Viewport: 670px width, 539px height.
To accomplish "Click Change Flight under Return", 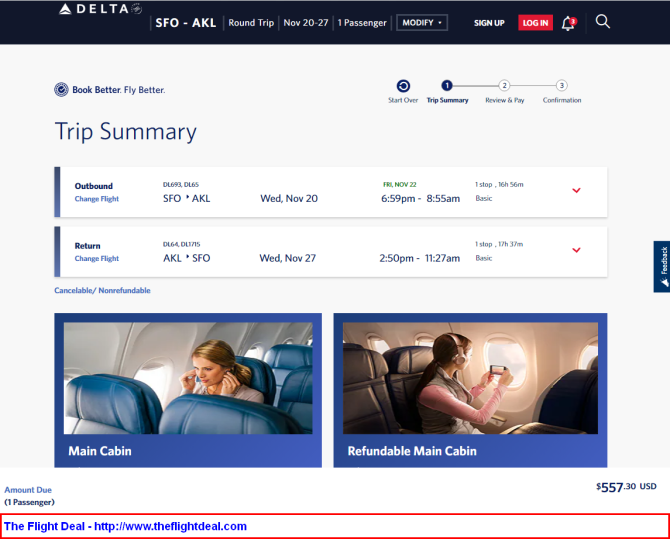I will click(97, 259).
